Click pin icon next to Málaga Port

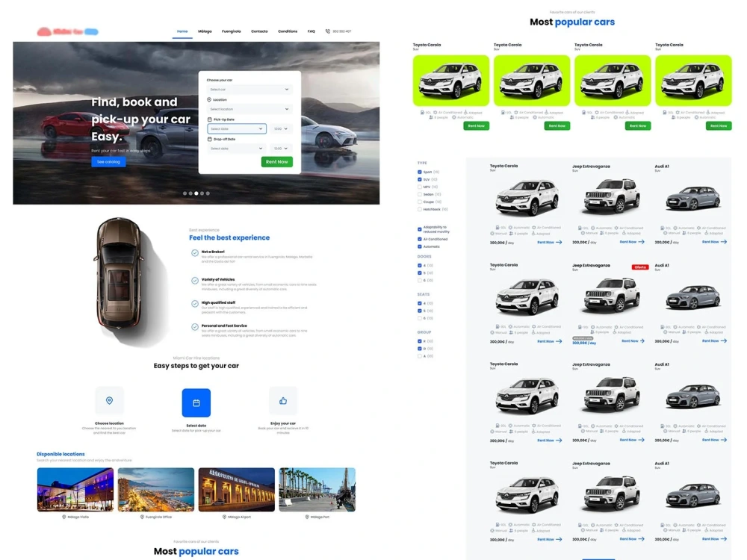click(x=307, y=517)
